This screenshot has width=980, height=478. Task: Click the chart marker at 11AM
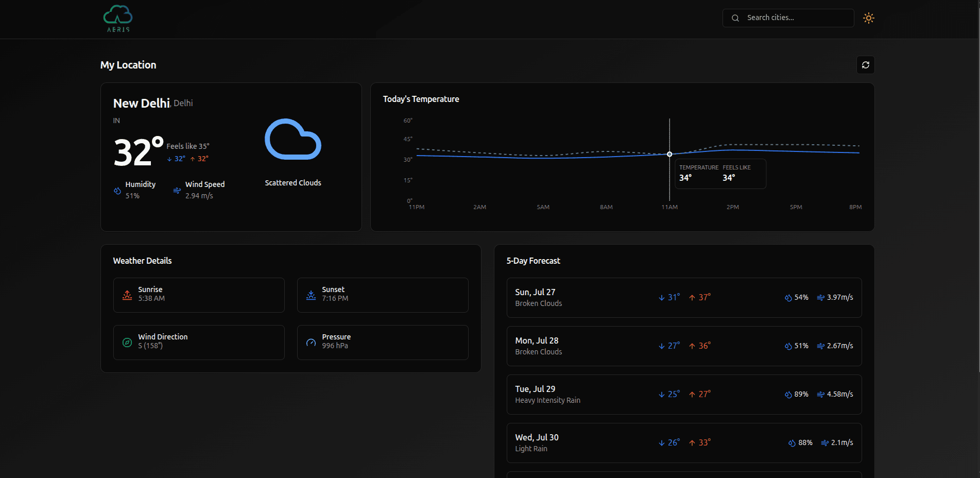669,154
